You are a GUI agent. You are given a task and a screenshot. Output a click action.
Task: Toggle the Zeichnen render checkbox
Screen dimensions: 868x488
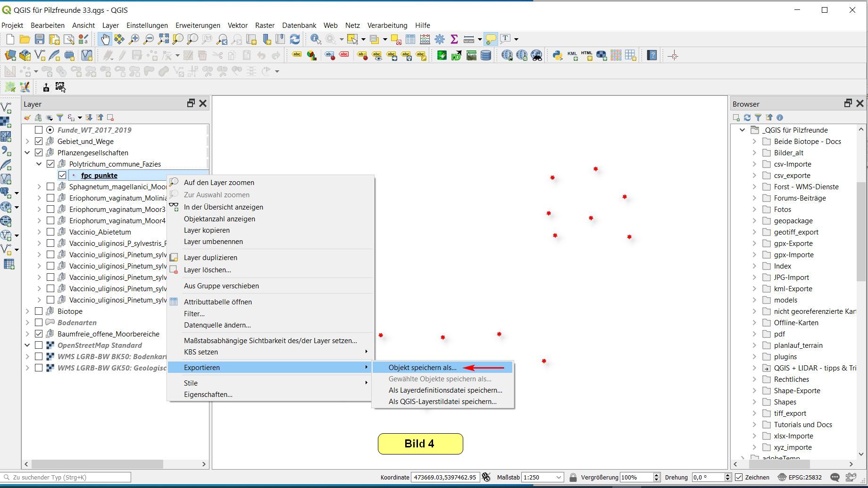tap(739, 477)
